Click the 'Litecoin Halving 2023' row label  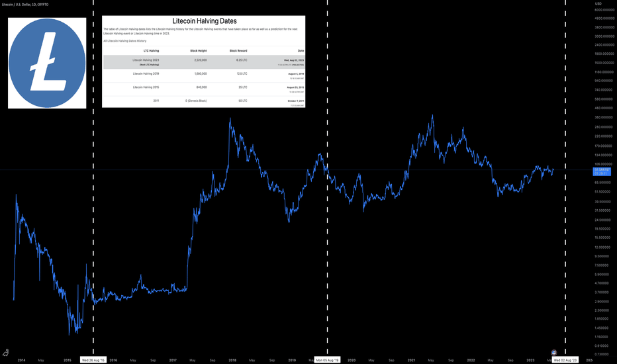[x=146, y=60]
